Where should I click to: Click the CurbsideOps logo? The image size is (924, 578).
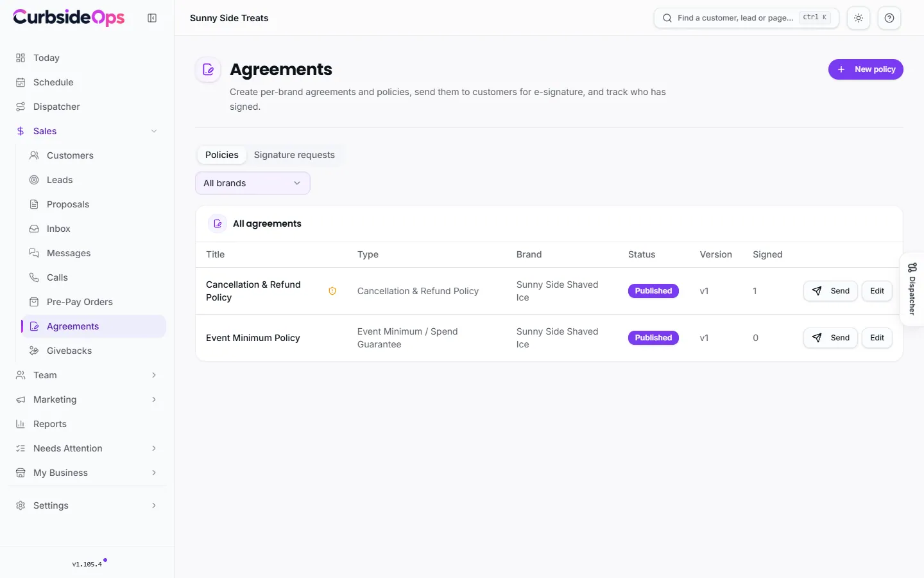69,17
